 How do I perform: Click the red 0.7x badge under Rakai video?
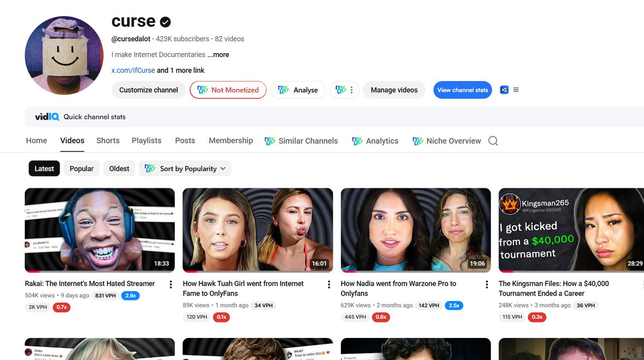(62, 307)
